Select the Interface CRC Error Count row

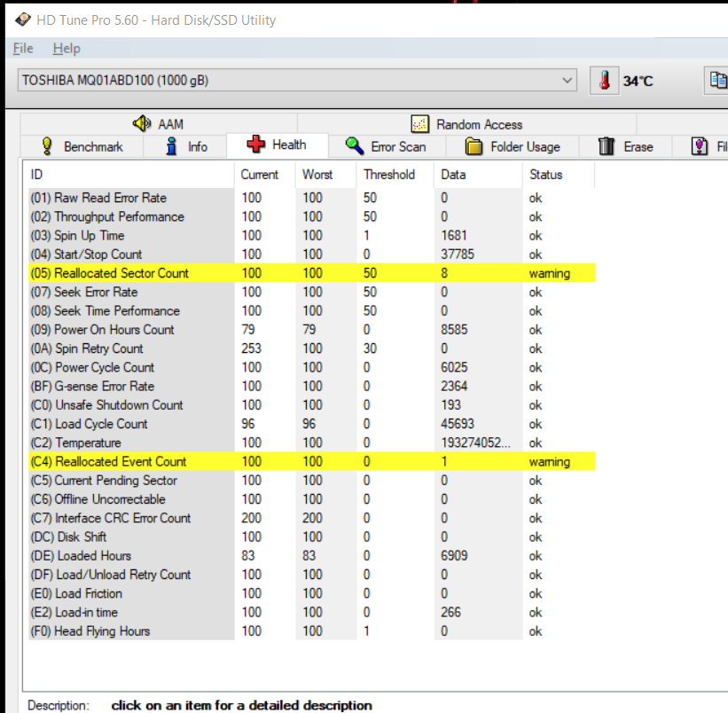(311, 518)
